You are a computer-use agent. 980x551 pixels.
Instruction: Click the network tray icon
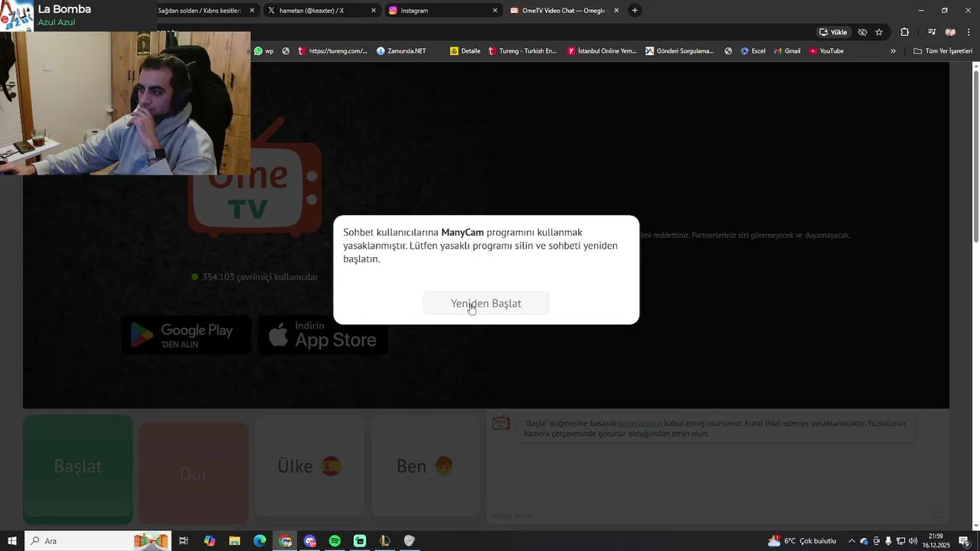[900, 541]
